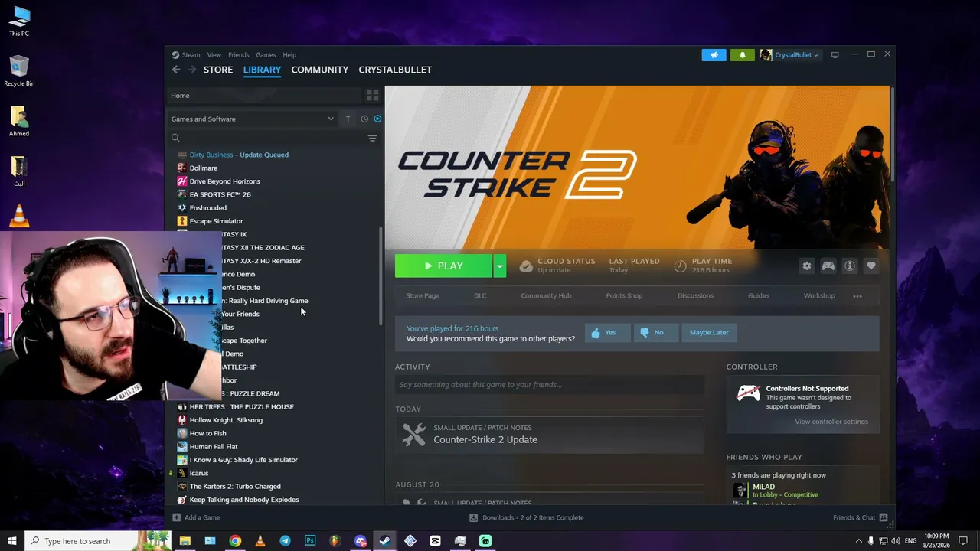
Task: Show Counter-Strike 2 game info icon
Action: point(849,266)
